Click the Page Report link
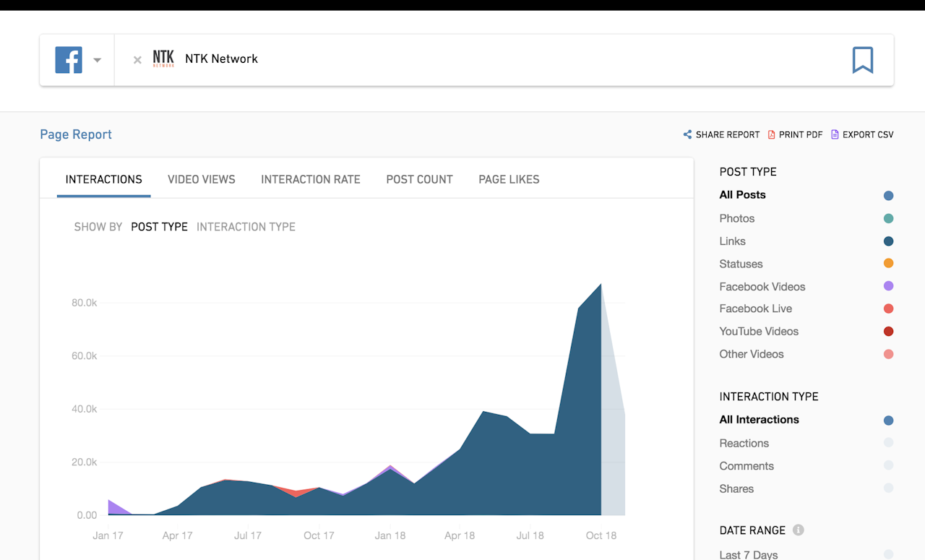 (x=76, y=134)
